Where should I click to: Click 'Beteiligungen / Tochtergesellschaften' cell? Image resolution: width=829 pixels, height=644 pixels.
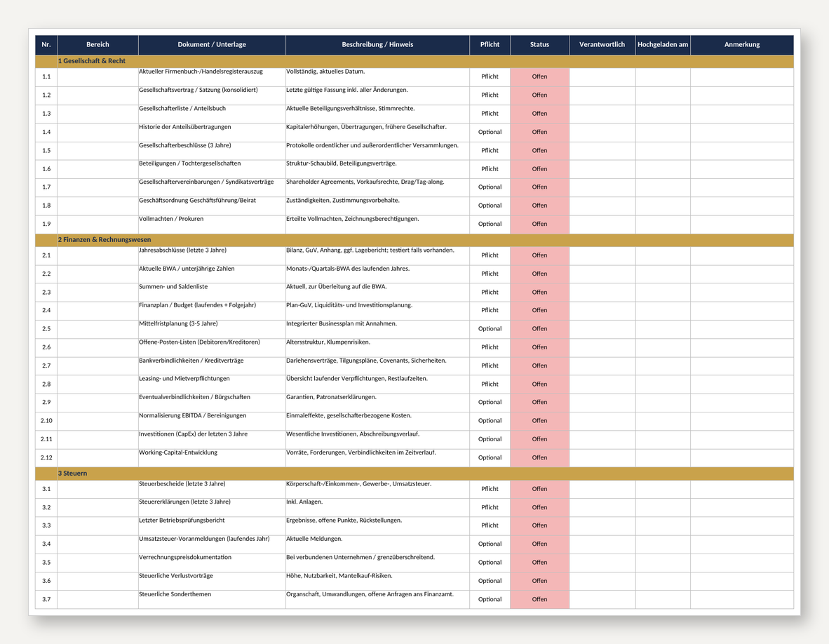coord(212,169)
